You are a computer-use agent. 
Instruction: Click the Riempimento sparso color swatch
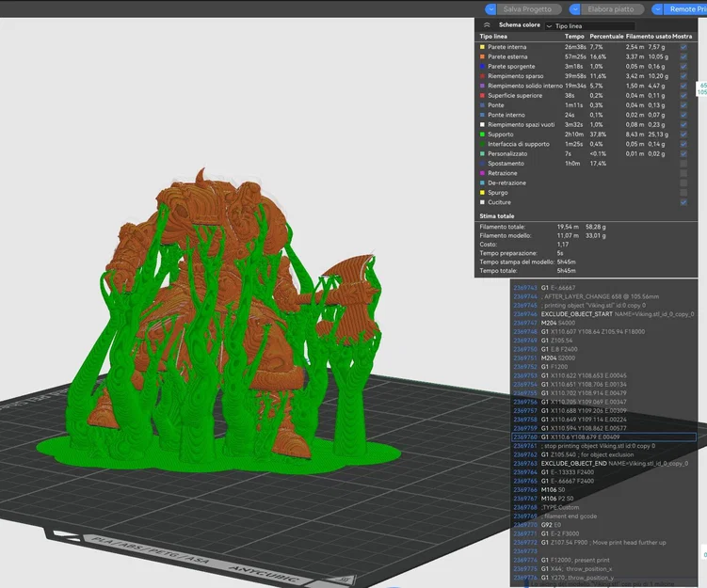pos(483,75)
